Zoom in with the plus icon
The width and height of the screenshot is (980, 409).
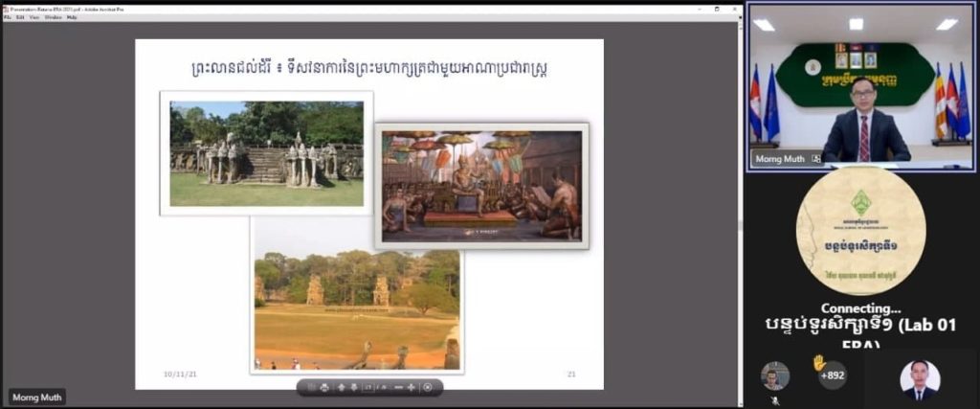[x=412, y=387]
